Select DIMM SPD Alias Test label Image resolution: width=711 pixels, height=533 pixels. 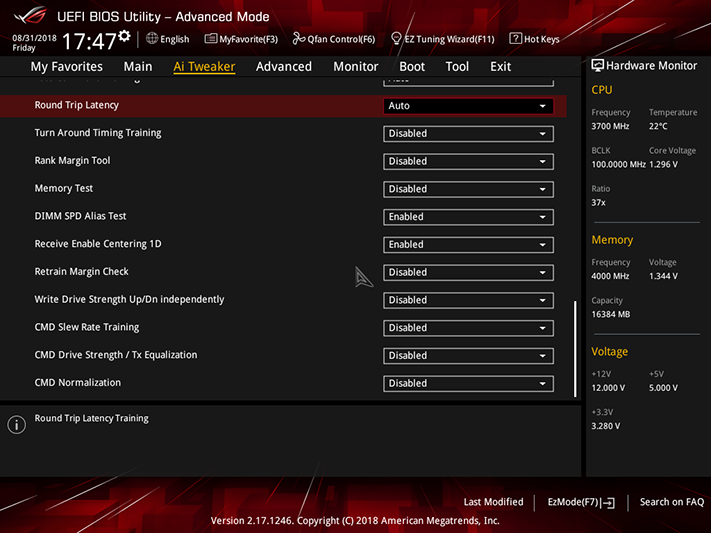point(80,216)
